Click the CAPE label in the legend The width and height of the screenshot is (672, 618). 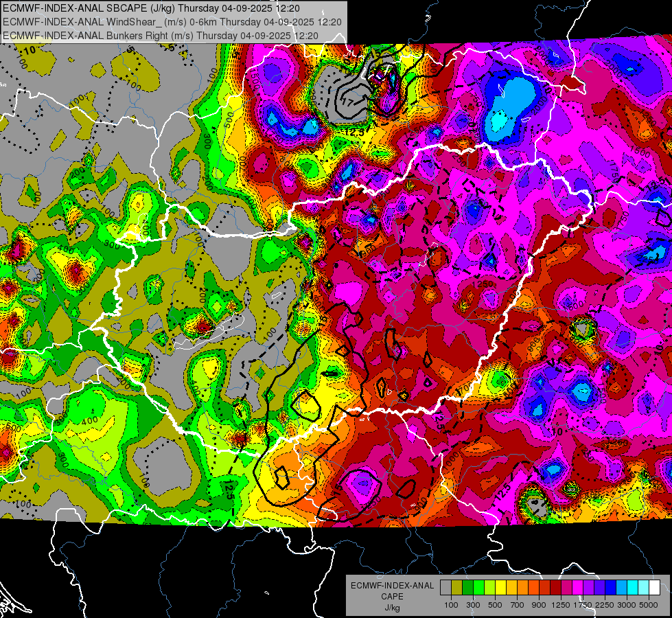[392, 597]
